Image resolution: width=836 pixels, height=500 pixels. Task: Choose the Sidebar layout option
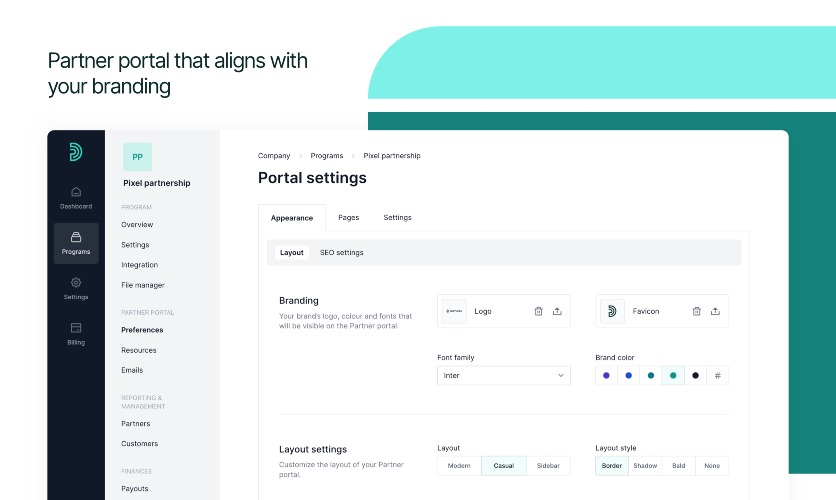click(x=548, y=466)
